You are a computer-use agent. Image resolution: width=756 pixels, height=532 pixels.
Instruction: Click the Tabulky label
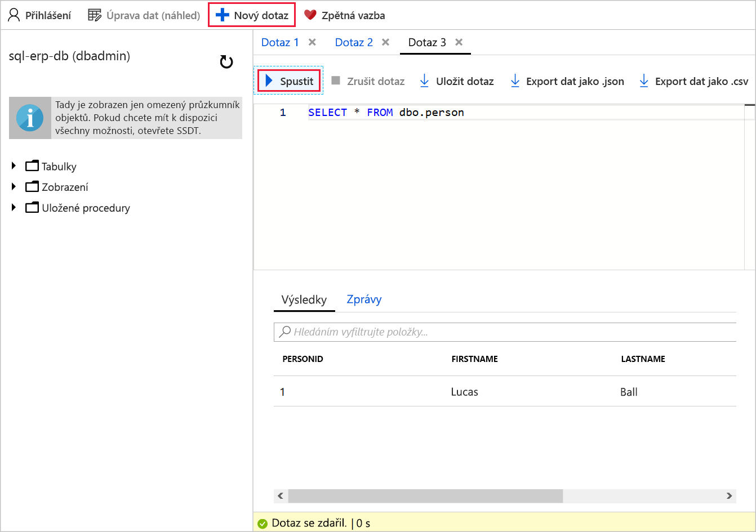(x=59, y=167)
